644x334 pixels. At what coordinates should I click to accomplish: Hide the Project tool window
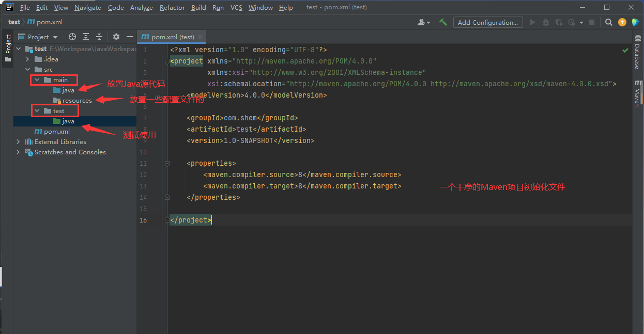pos(129,37)
